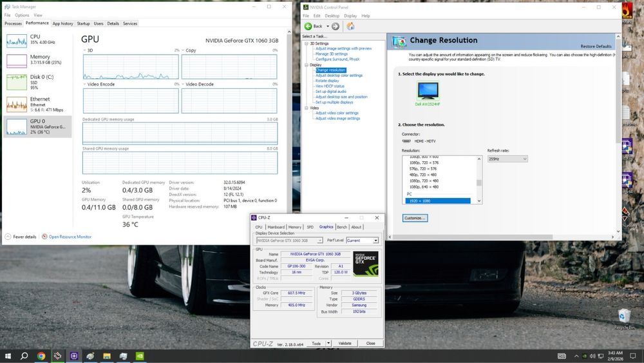Open Adjust desktop color settings
Viewport: 644px width, 363px height.
coord(339,75)
